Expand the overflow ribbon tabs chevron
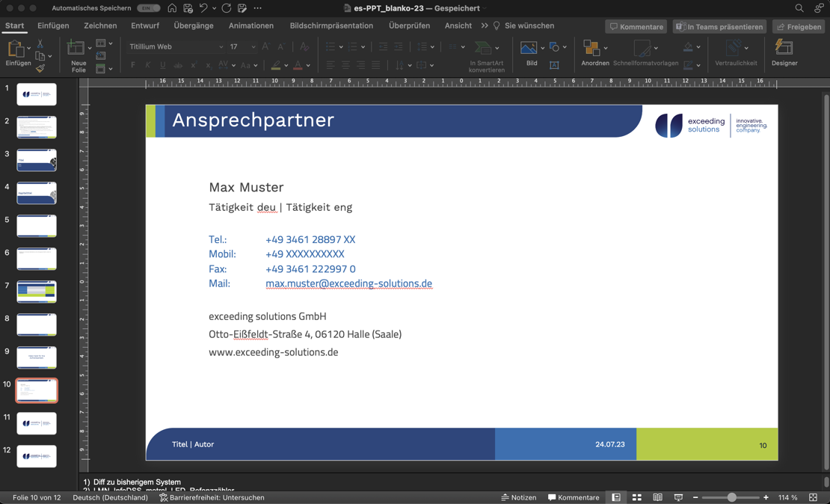Viewport: 830px width, 504px height. pos(485,25)
